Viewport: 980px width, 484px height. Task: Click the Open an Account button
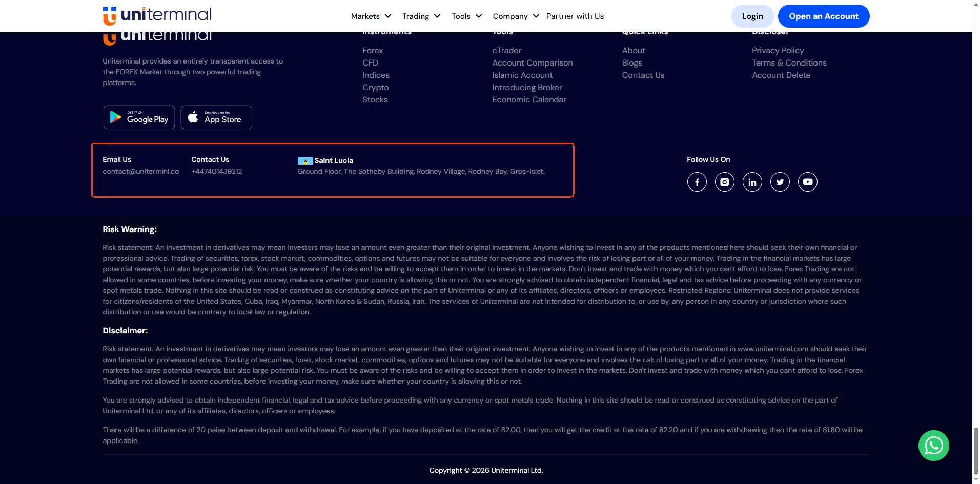pyautogui.click(x=823, y=16)
